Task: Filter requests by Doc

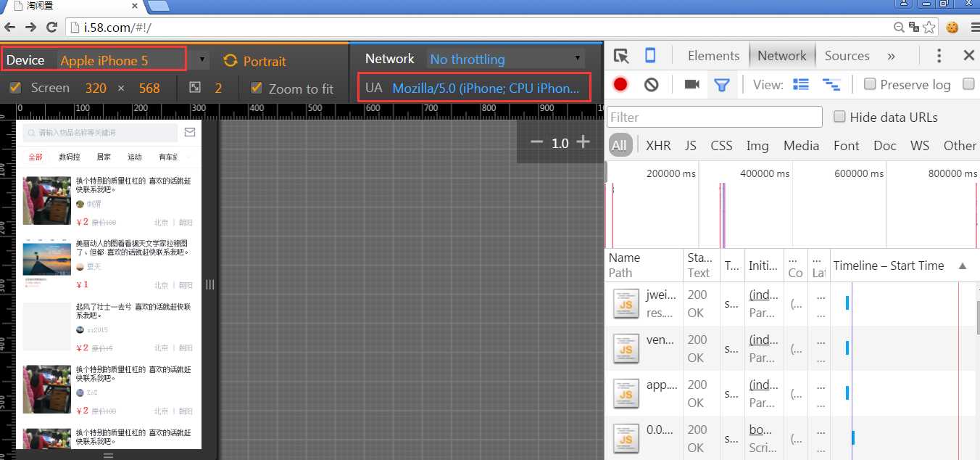Action: 884,145
